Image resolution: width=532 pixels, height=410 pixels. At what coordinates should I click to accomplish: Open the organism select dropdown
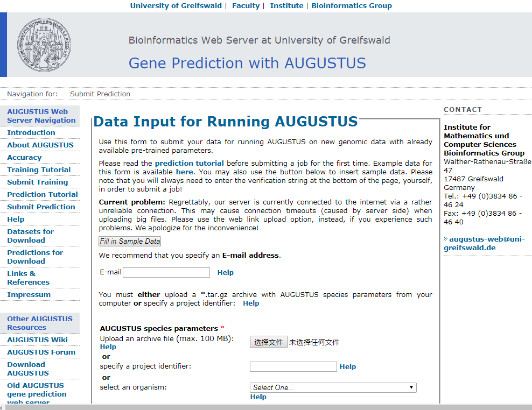tap(333, 387)
